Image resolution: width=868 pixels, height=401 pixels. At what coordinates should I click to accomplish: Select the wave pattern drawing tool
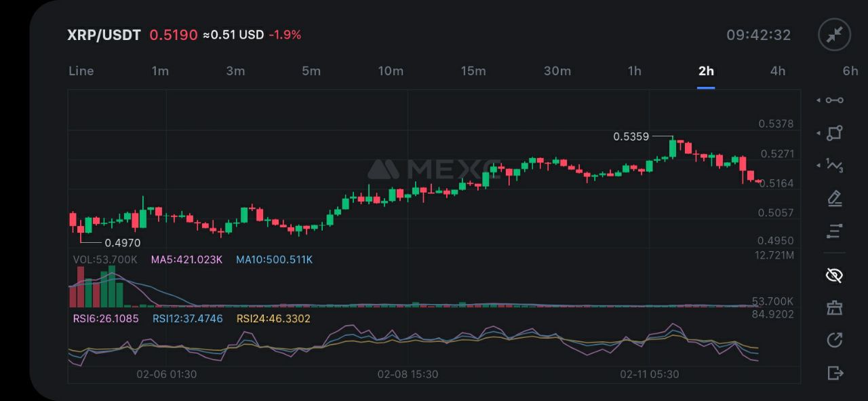click(x=835, y=166)
